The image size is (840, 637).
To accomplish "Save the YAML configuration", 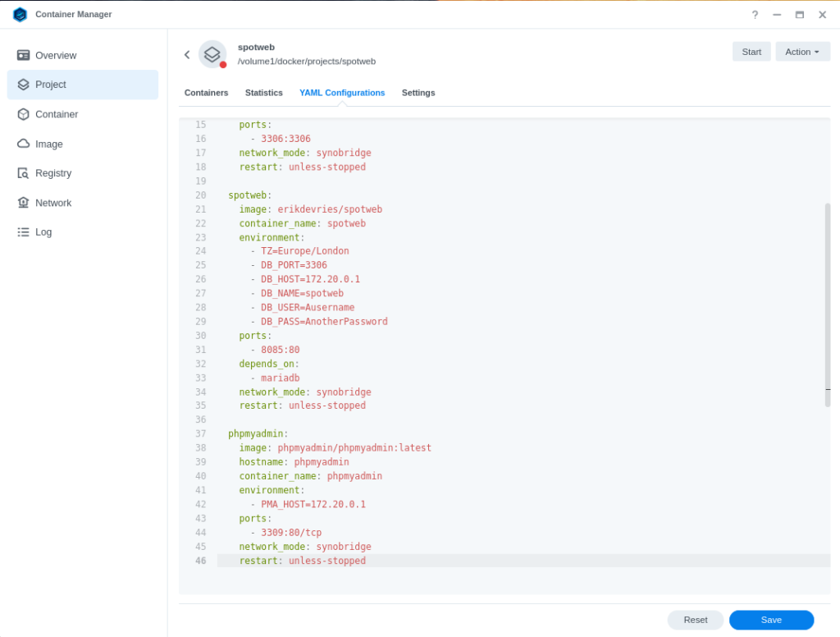I will [771, 620].
